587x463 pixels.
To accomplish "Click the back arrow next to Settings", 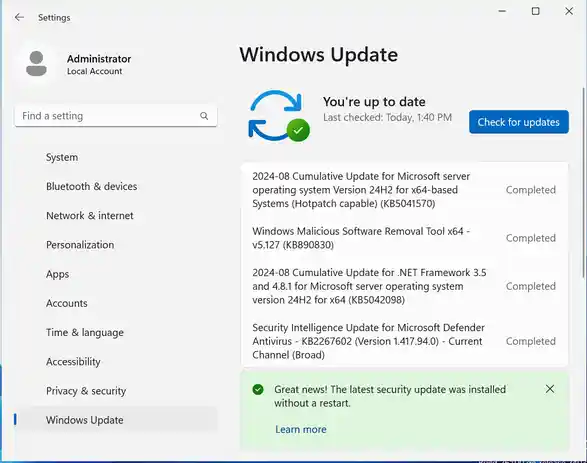I will (x=19, y=17).
